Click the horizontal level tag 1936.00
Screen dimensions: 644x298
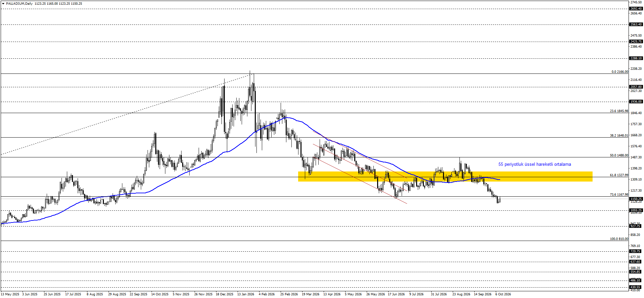point(636,102)
